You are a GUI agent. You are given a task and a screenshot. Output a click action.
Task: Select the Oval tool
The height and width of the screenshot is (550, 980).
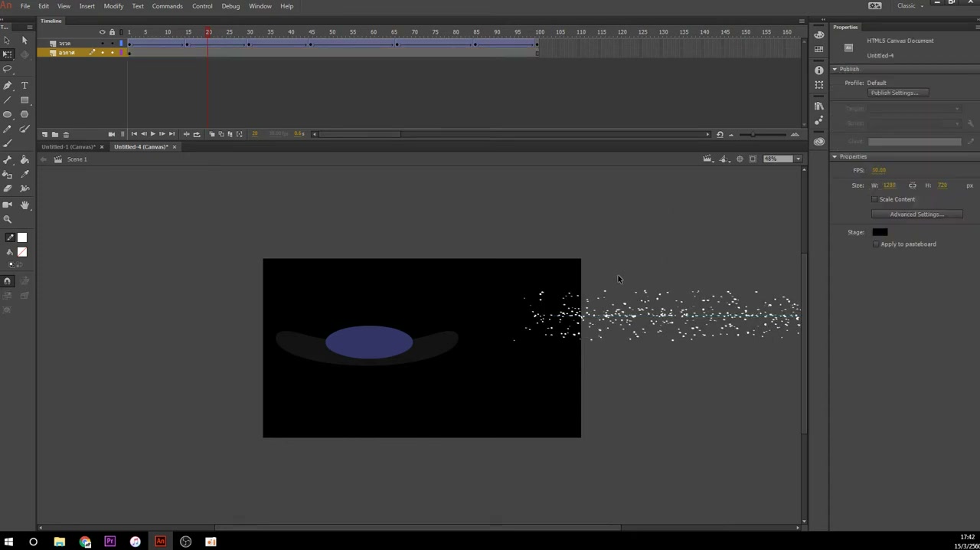8,115
